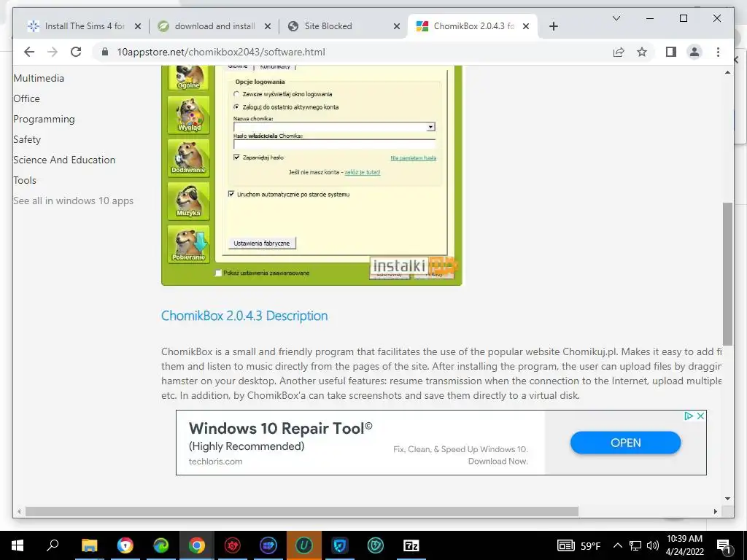
Task: Open Chrome's three-dot menu
Action: point(718,52)
